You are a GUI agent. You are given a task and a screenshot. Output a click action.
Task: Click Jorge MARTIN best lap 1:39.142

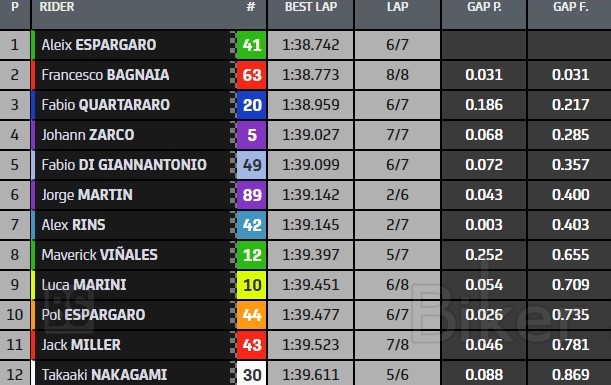coord(311,195)
